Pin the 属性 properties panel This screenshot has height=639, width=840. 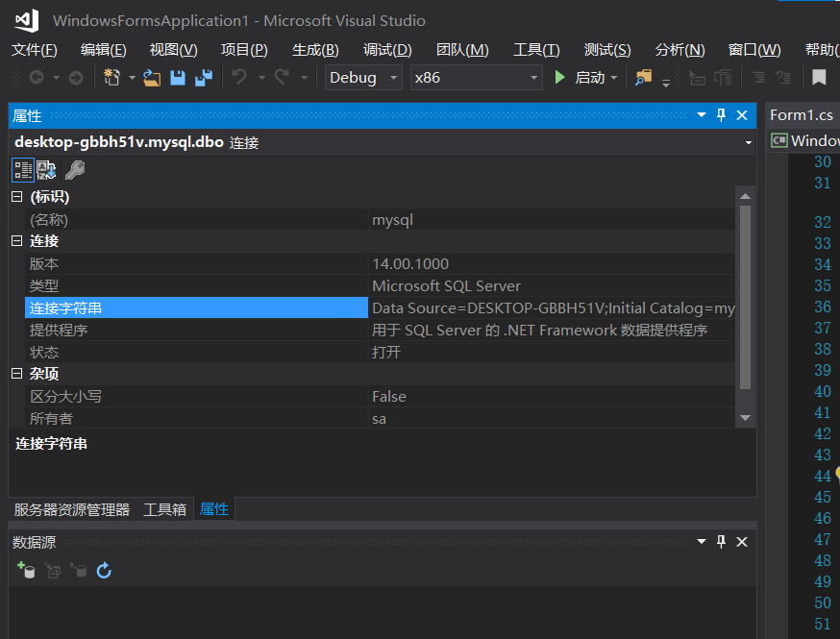click(x=721, y=115)
